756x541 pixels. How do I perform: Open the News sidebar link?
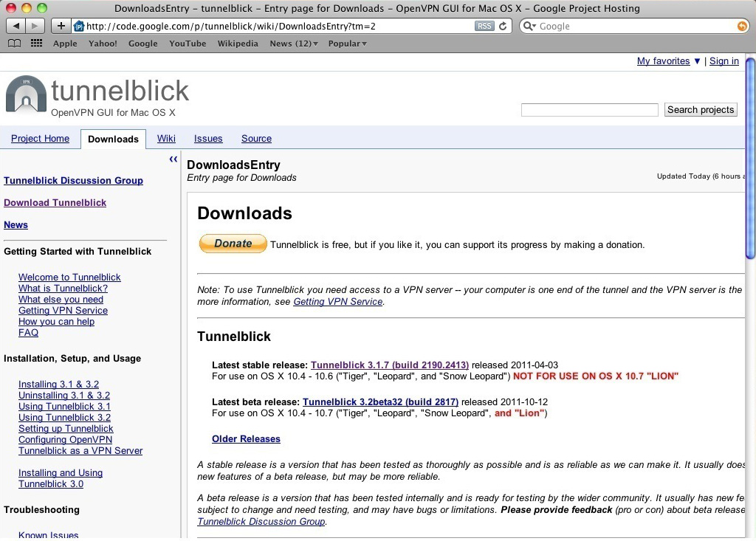pos(16,224)
